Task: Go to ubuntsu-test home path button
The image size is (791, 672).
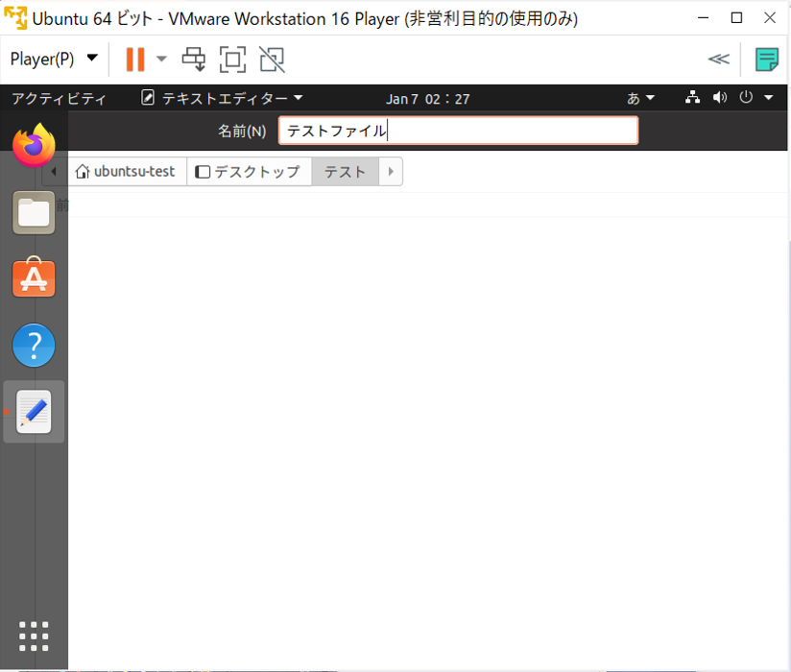Action: point(126,172)
